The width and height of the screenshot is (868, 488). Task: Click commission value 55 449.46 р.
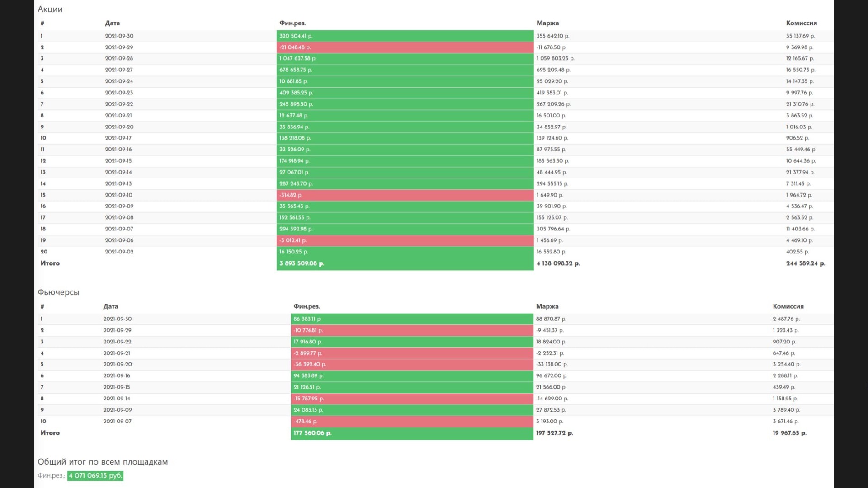(801, 149)
